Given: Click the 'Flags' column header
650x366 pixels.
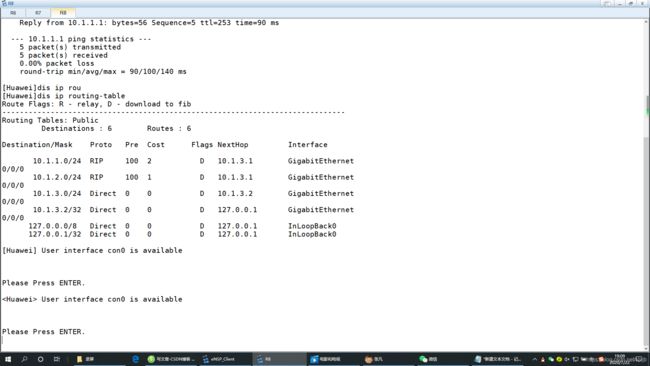Looking at the screenshot, I should click(202, 145).
